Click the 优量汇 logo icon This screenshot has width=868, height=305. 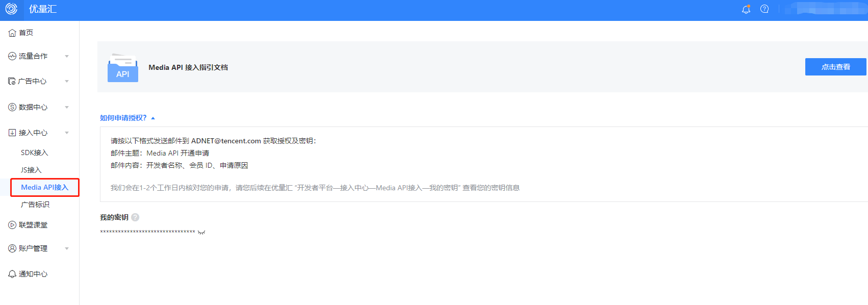click(x=11, y=9)
